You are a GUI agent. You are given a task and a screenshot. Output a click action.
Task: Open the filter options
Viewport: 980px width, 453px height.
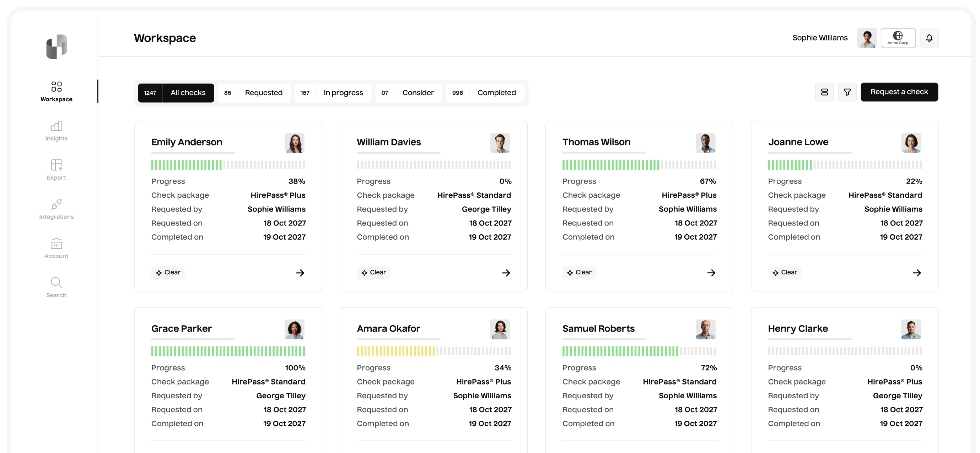pos(847,92)
